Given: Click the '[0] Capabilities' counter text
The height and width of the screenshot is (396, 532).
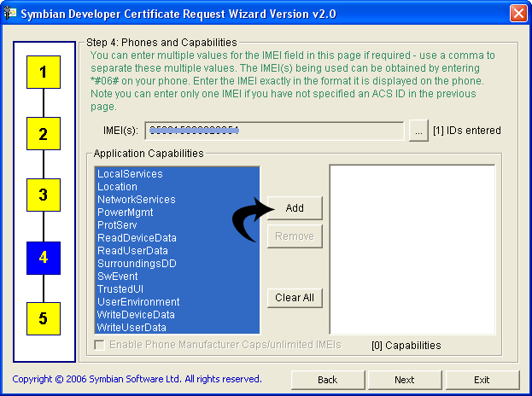Looking at the screenshot, I should point(406,346).
